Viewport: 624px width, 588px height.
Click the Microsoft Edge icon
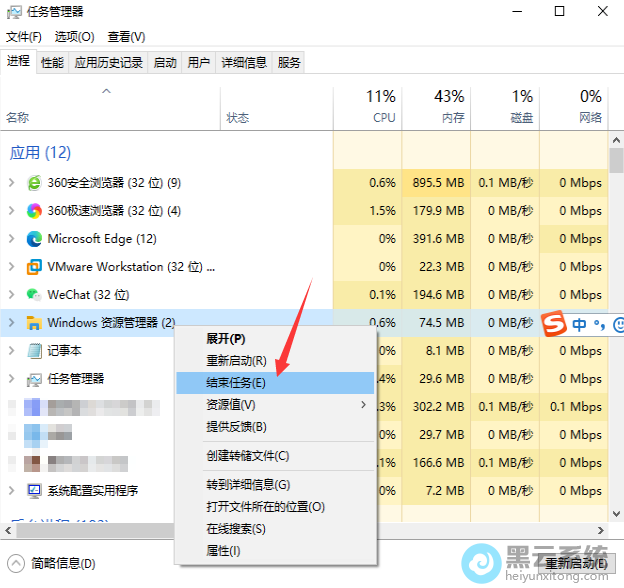(x=34, y=239)
